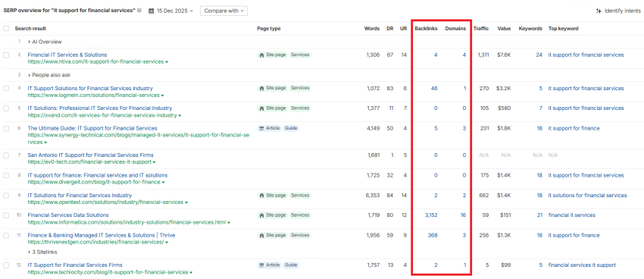The image size is (644, 279).
Task: Click Article icon in synergy-technical row
Action: [261, 128]
